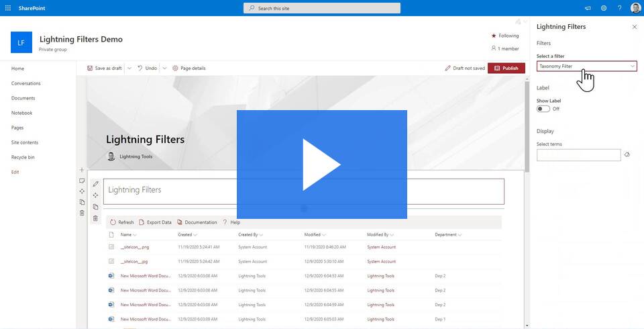Viewport: 644px width, 329px height.
Task: Open the app launcher waffle menu
Action: pos(8,8)
